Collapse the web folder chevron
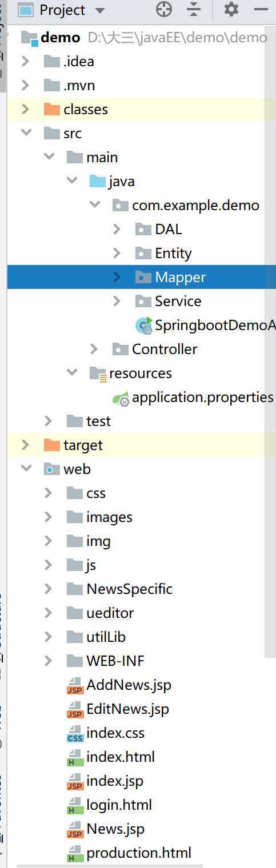This screenshot has height=868, width=276. coord(25,469)
